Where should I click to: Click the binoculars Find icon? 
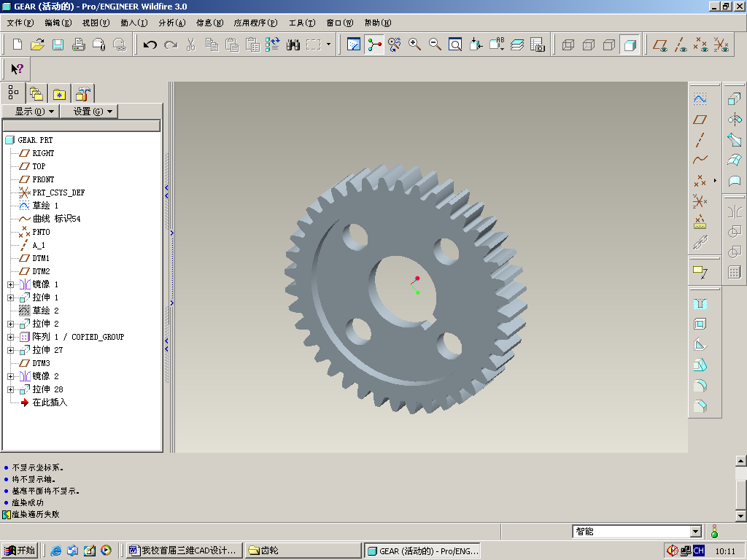click(x=293, y=45)
